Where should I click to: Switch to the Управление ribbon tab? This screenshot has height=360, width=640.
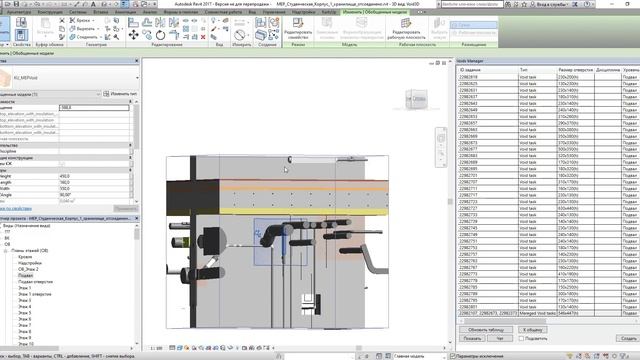coord(274,12)
